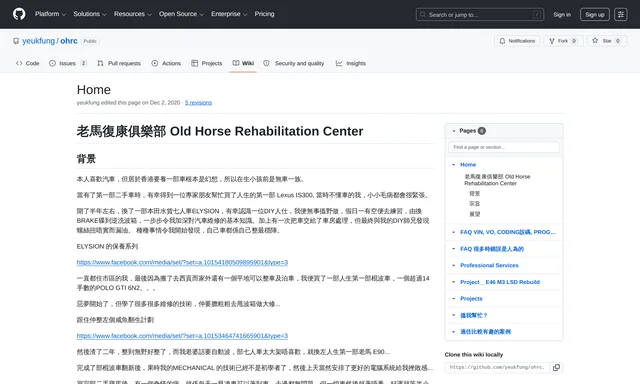This screenshot has height=384, width=640.
Task: Click the Sign up button
Action: [x=595, y=14]
